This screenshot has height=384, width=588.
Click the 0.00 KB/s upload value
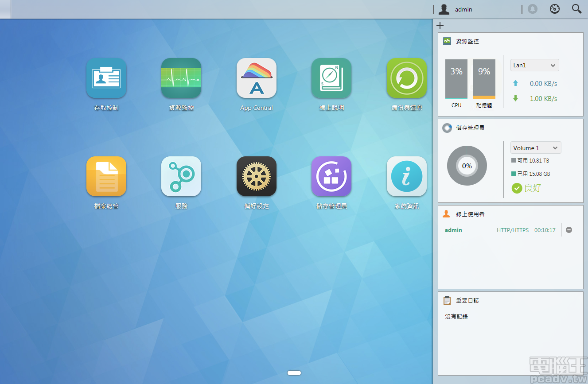coord(543,83)
